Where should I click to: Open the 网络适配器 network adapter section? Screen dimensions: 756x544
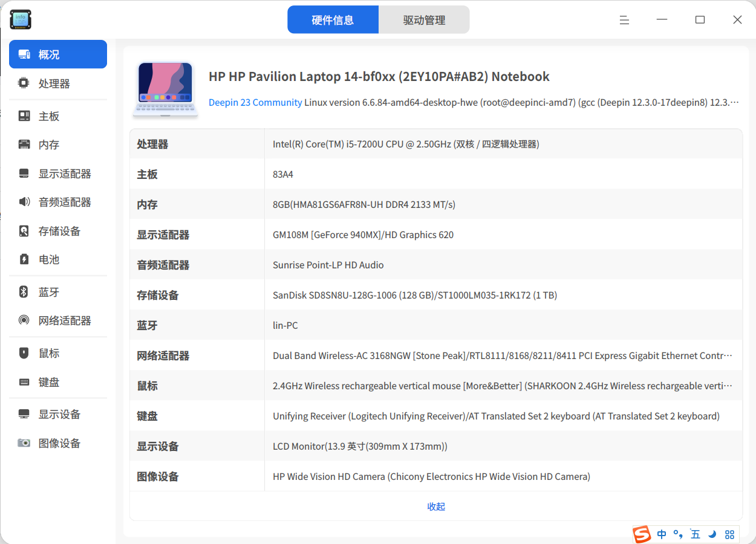[x=58, y=321]
